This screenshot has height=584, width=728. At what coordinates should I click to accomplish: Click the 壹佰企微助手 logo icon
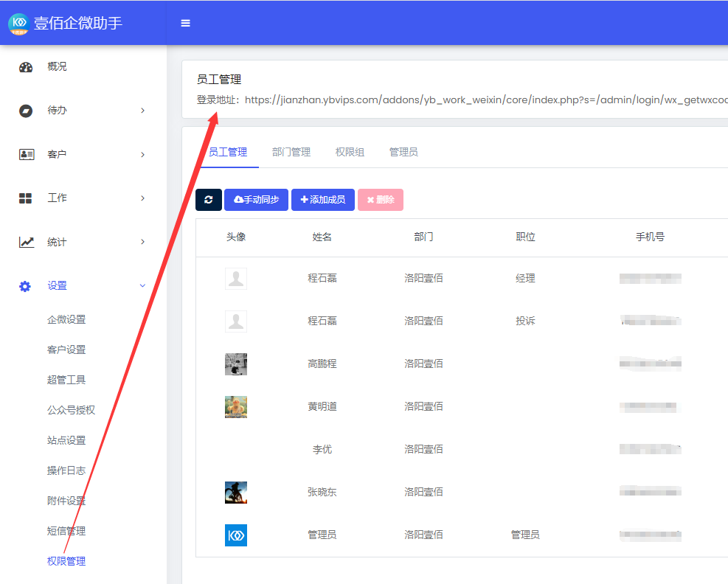coord(19,24)
